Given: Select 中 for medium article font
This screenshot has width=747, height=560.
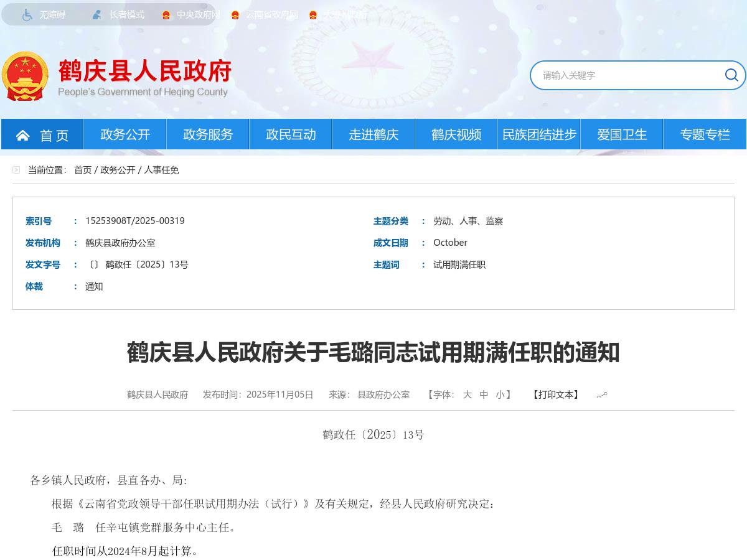Looking at the screenshot, I should pyautogui.click(x=484, y=394).
